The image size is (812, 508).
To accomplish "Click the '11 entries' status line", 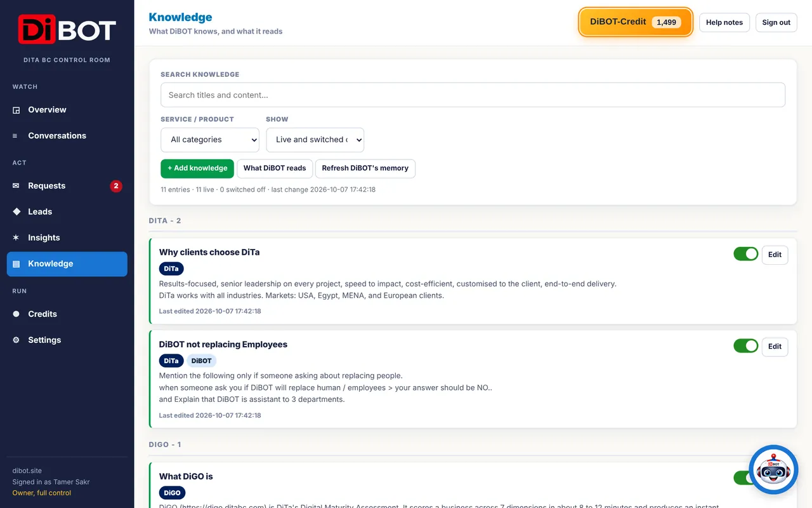I will [268, 189].
